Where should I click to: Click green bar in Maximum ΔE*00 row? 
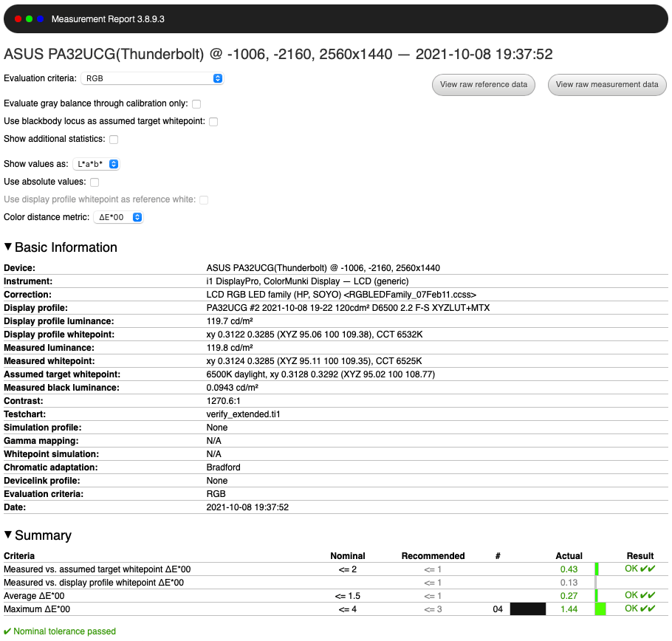pyautogui.click(x=600, y=609)
